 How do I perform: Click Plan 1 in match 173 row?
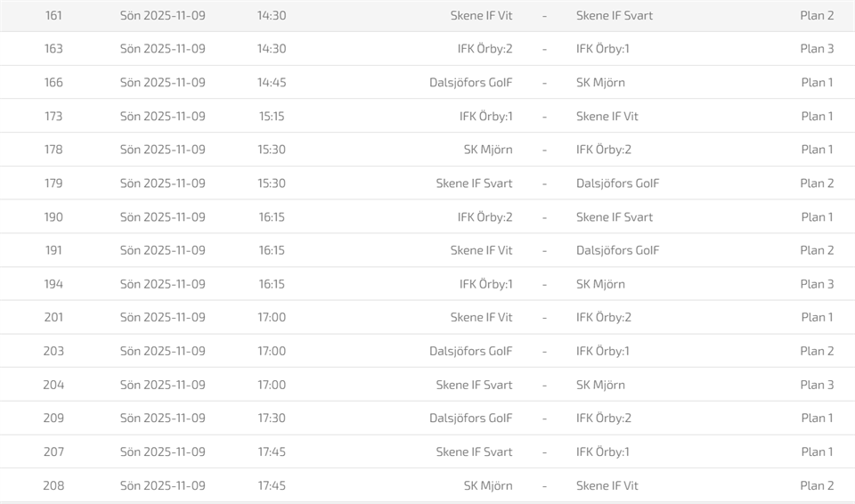coord(817,117)
